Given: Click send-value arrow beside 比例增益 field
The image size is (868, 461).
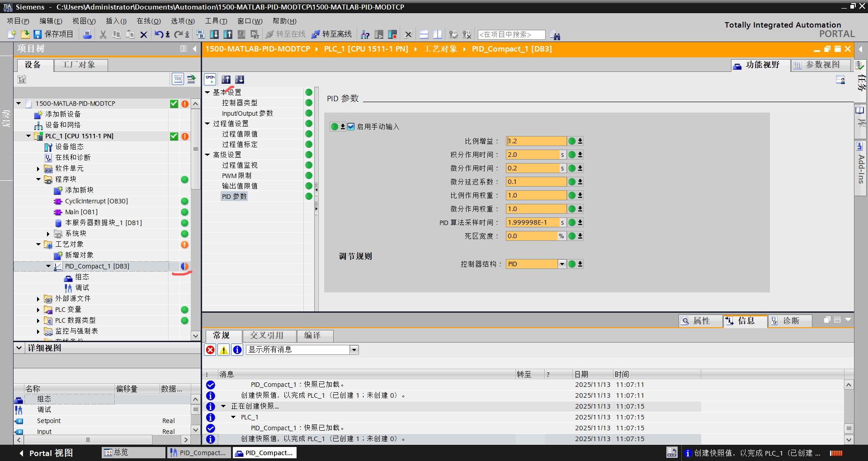Looking at the screenshot, I should pyautogui.click(x=580, y=141).
